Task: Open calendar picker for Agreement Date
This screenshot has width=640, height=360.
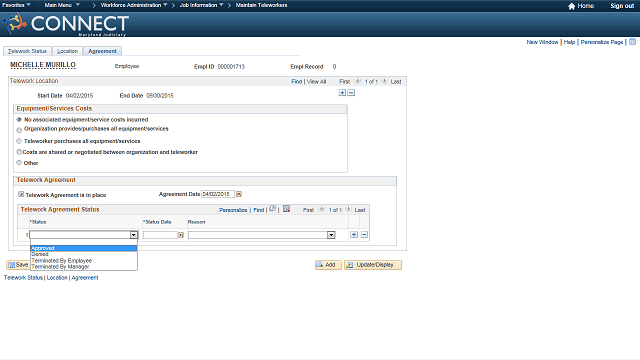Action: [239, 194]
